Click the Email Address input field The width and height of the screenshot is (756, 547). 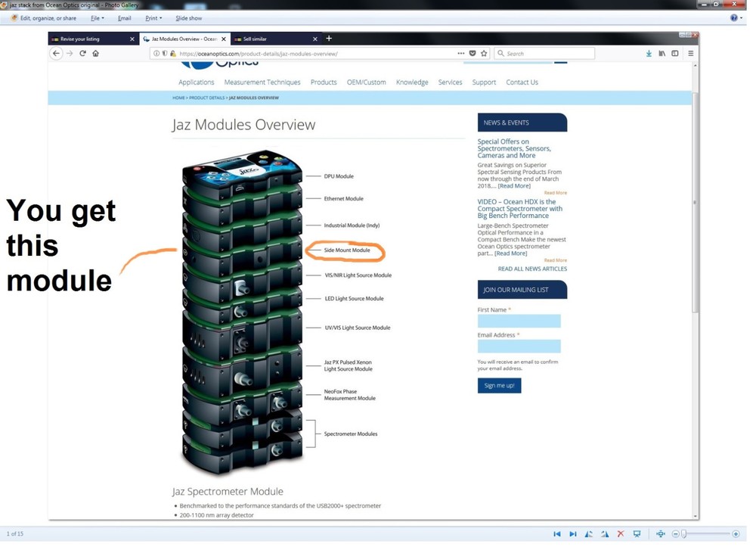pos(519,347)
